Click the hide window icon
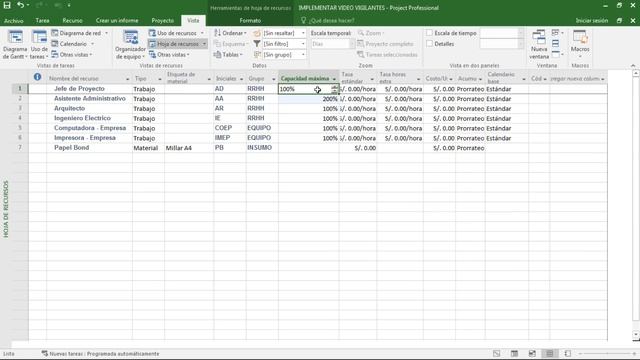This screenshot has width=640, height=360. tap(557, 54)
